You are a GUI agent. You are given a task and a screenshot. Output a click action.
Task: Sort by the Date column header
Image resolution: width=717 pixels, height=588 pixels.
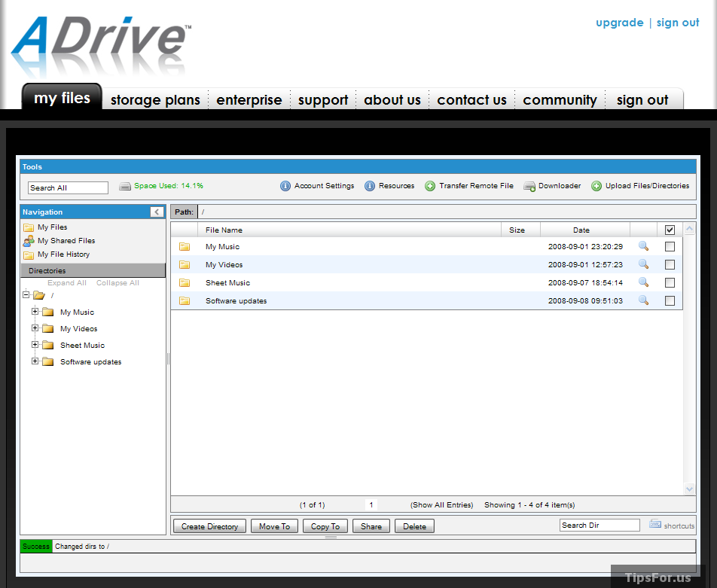tap(585, 230)
